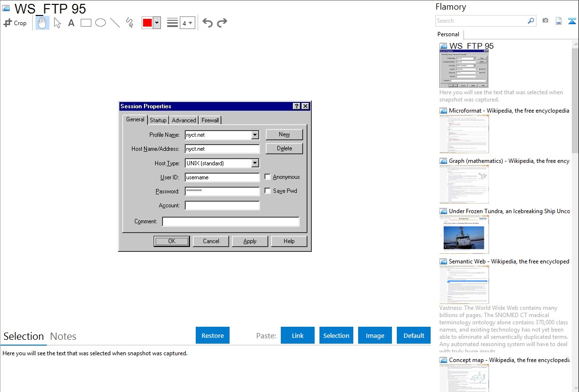579x392 pixels.
Task: Click Apply in Session Properties
Action: [250, 241]
